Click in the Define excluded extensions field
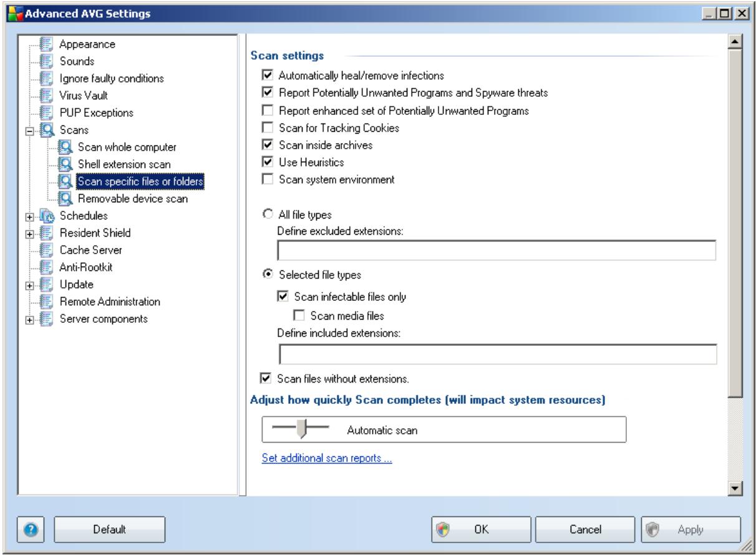 (496, 252)
